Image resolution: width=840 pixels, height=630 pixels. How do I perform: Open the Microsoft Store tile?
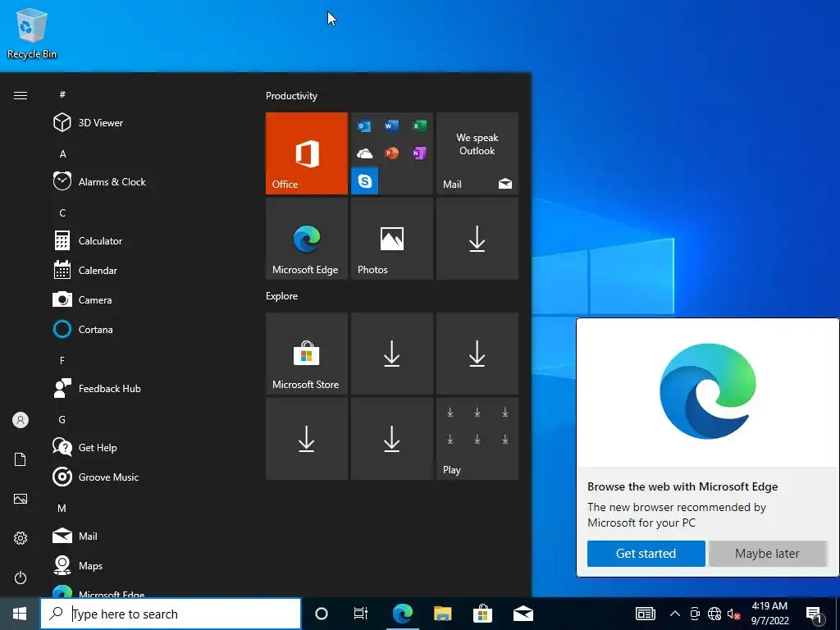(x=307, y=354)
